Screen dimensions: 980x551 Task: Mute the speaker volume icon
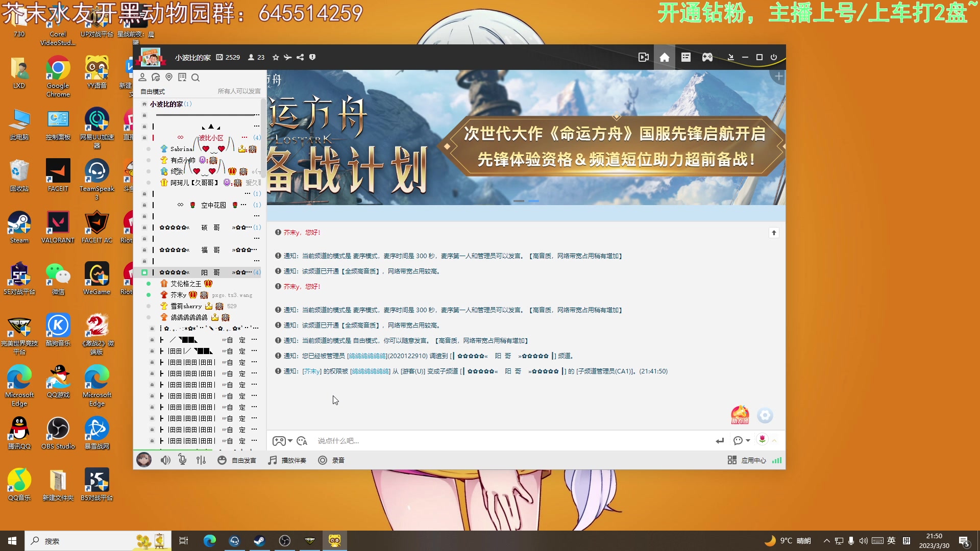pyautogui.click(x=165, y=460)
